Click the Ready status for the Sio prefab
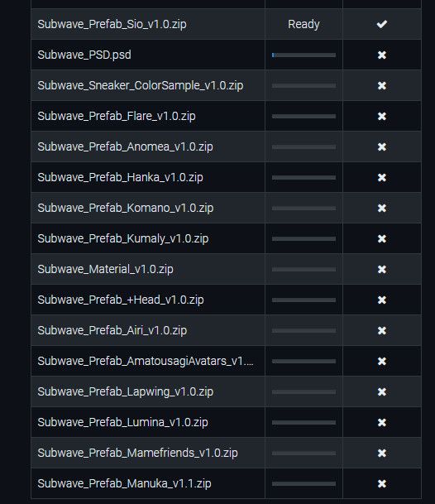Image resolution: width=435 pixels, height=504 pixels. coord(304,24)
